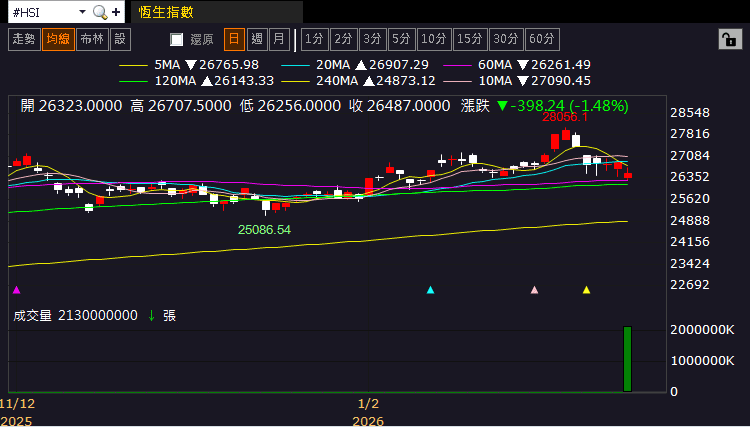Viewport: 750px width, 427px height.
Task: Switch to the 走勢 trend tab
Action: pos(23,39)
